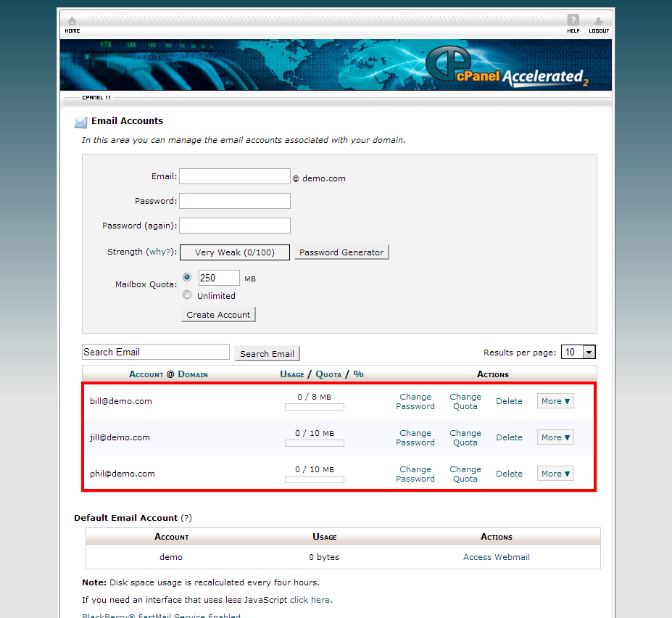Select the 250 MB quota radio button
This screenshot has width=672, height=618.
187,277
